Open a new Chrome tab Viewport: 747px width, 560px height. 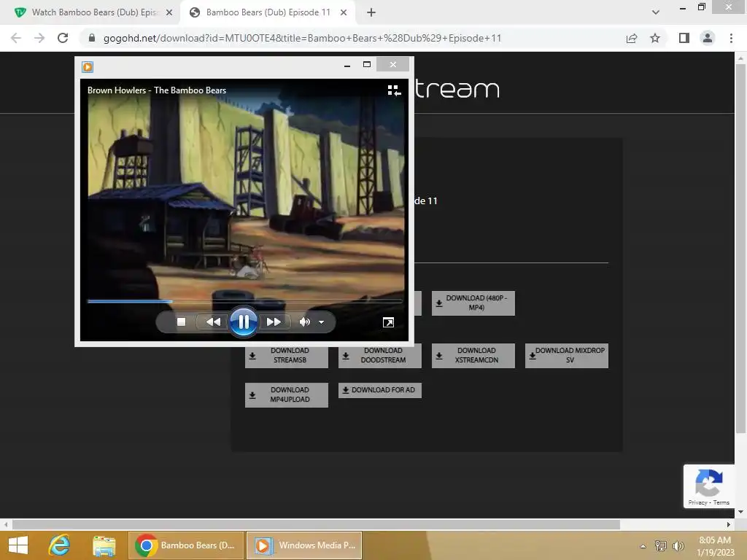click(x=371, y=13)
